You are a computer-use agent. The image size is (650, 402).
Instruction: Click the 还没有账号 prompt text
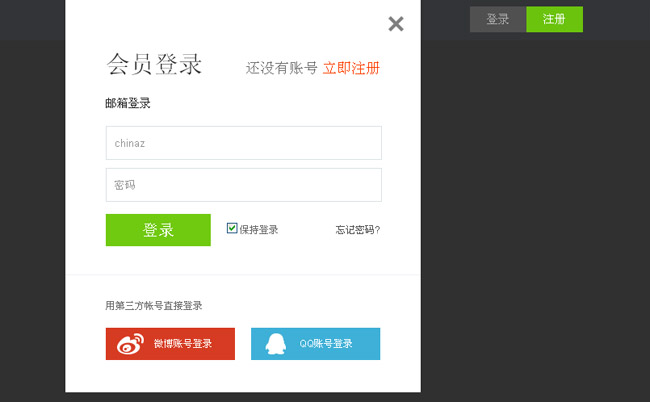point(282,68)
